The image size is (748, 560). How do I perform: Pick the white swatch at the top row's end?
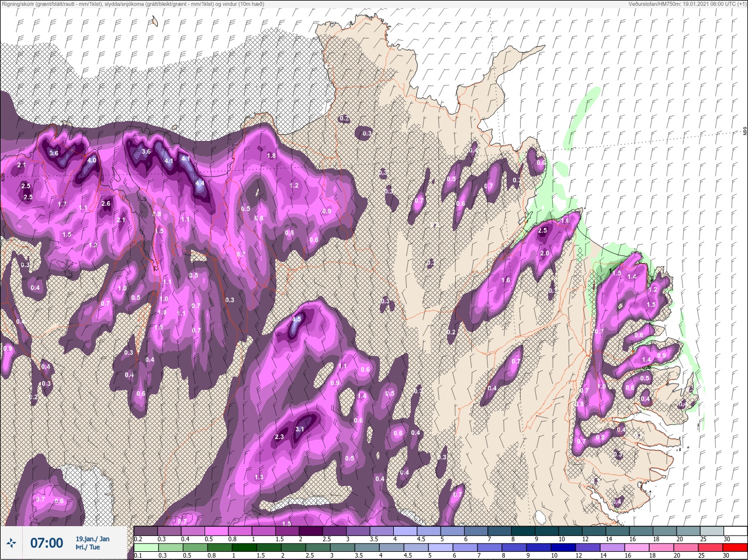pos(736,531)
